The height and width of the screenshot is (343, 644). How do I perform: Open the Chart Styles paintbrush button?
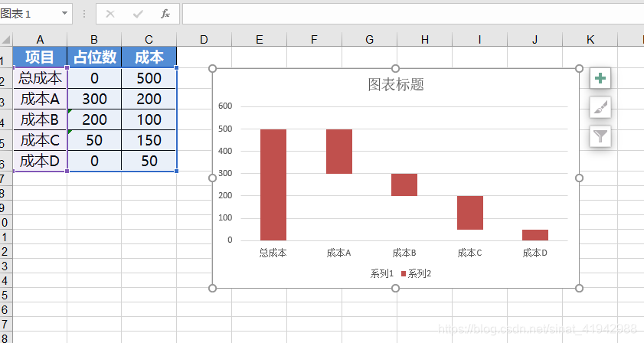600,107
